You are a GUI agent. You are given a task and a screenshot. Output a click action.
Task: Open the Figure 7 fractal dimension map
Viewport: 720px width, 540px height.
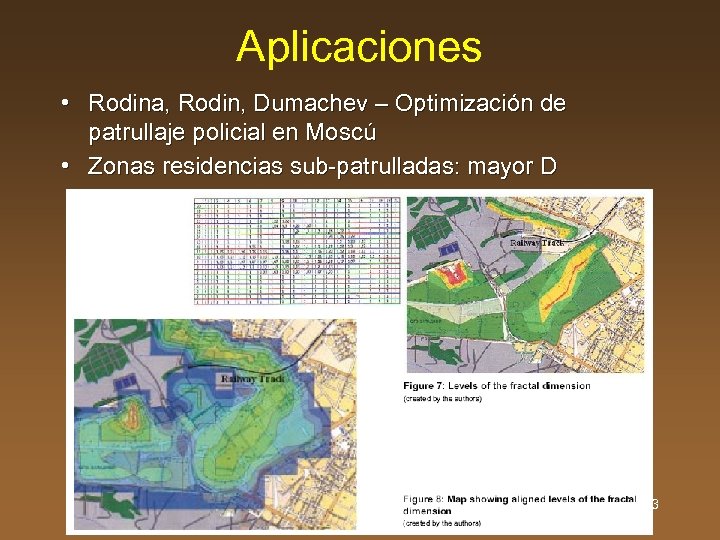click(525, 284)
